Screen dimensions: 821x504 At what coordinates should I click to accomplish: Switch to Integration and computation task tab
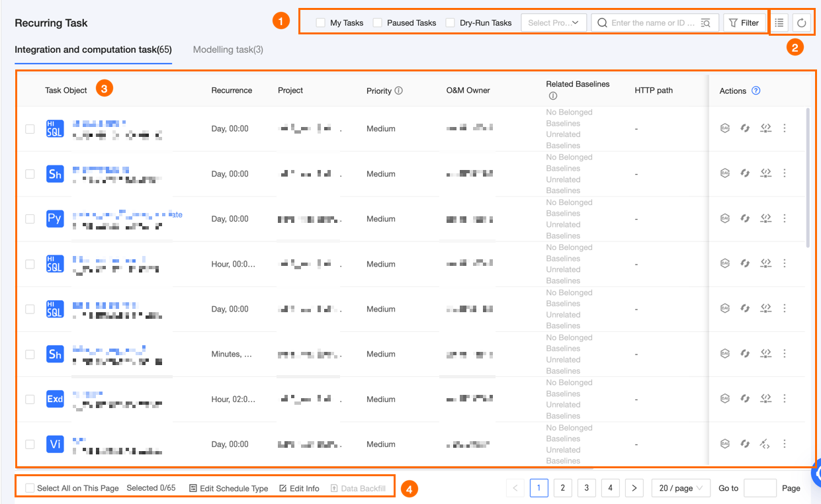[x=93, y=50]
